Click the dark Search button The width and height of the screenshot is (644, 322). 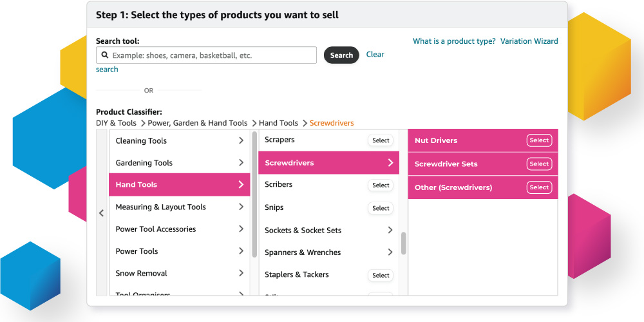click(x=341, y=55)
